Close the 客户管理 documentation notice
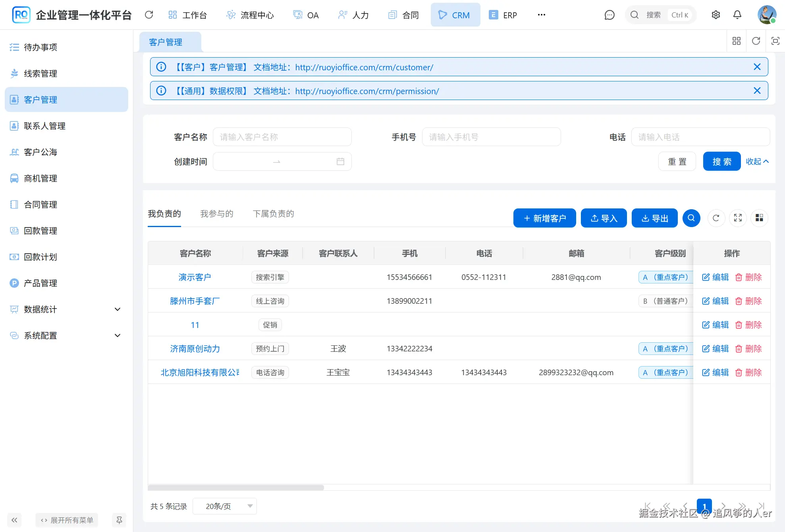The height and width of the screenshot is (532, 785). click(757, 67)
